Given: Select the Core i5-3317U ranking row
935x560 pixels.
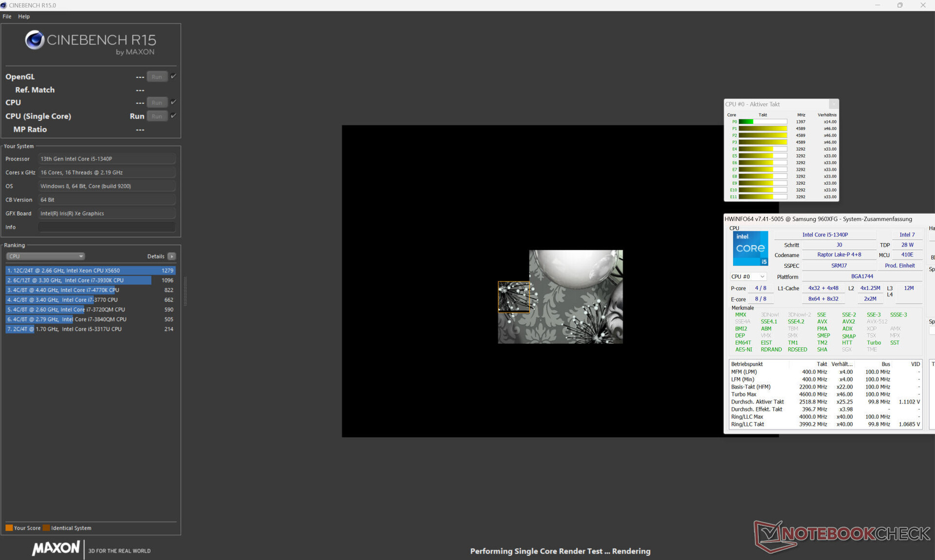Looking at the screenshot, I should click(91, 329).
